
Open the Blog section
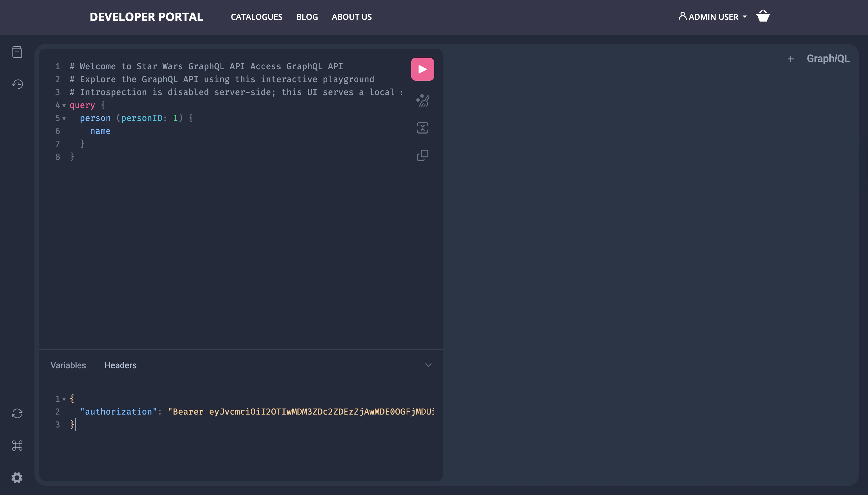coord(306,17)
